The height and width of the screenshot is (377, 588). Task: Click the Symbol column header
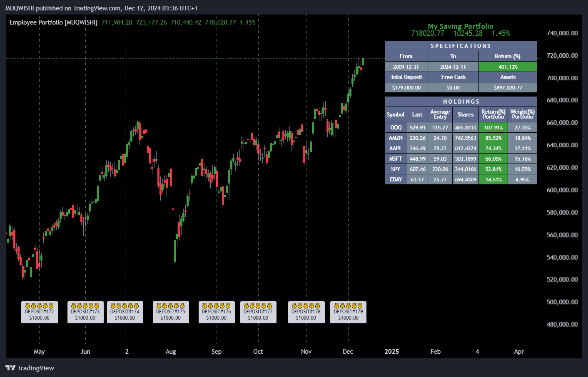pos(396,114)
